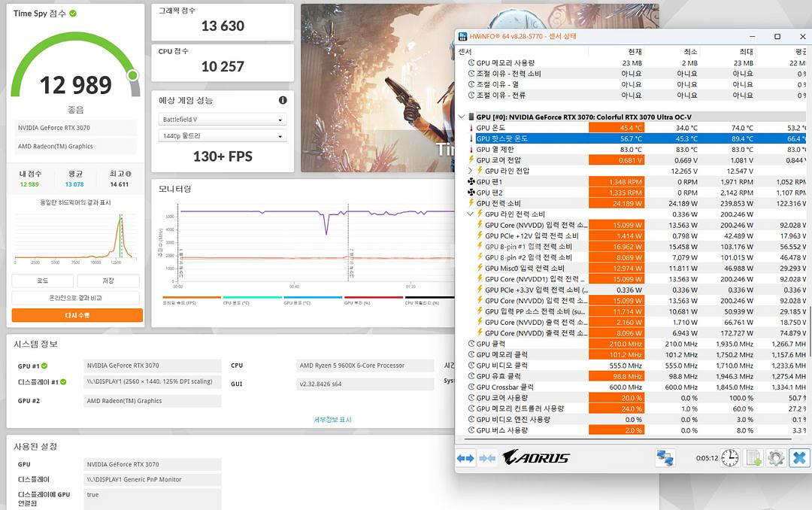Screen dimensions: 812x510
Task: Click AMD Ryzen 5 9600X CPU field
Action: (365, 366)
